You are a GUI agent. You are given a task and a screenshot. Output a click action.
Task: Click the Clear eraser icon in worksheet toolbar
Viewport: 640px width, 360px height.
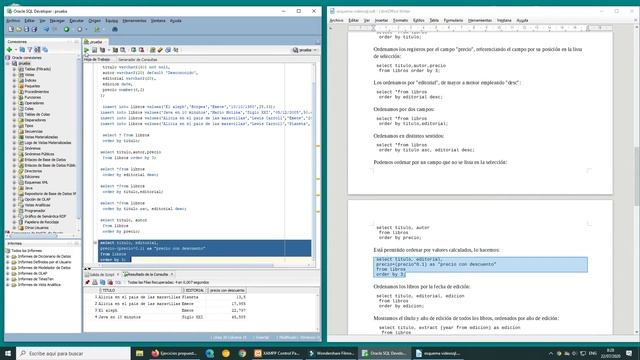pyautogui.click(x=160, y=50)
